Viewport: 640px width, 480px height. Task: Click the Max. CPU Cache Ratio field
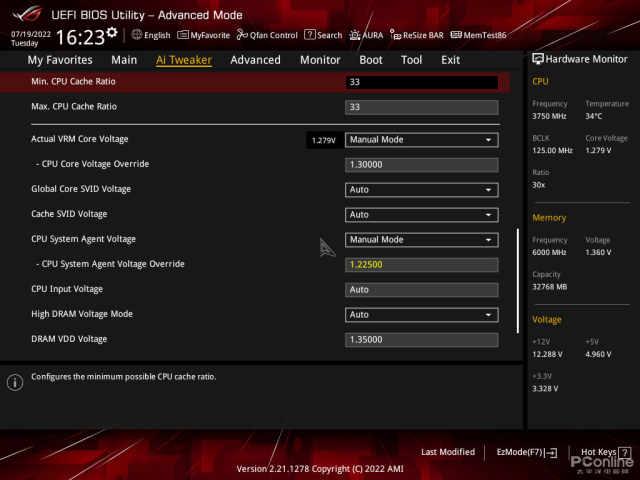point(422,107)
